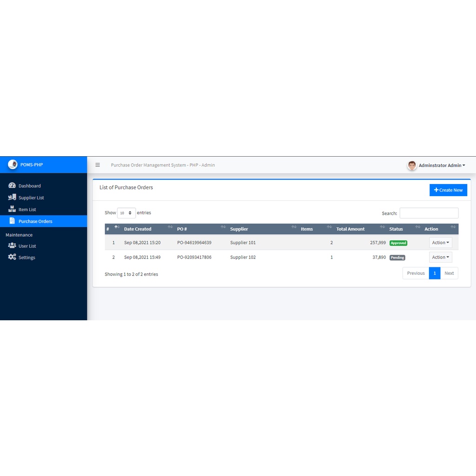Image resolution: width=476 pixels, height=476 pixels.
Task: Click the User List people icon
Action: [12, 246]
